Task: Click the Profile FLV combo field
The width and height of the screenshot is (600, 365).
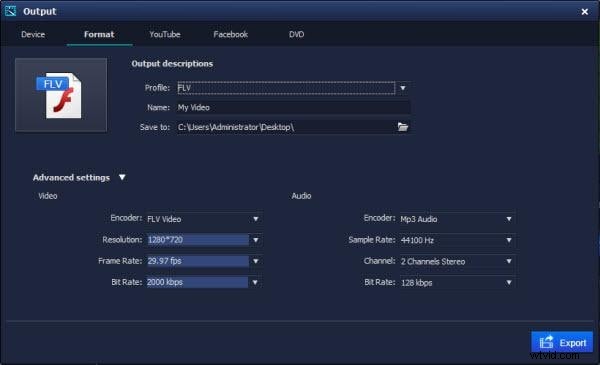Action: click(286, 88)
